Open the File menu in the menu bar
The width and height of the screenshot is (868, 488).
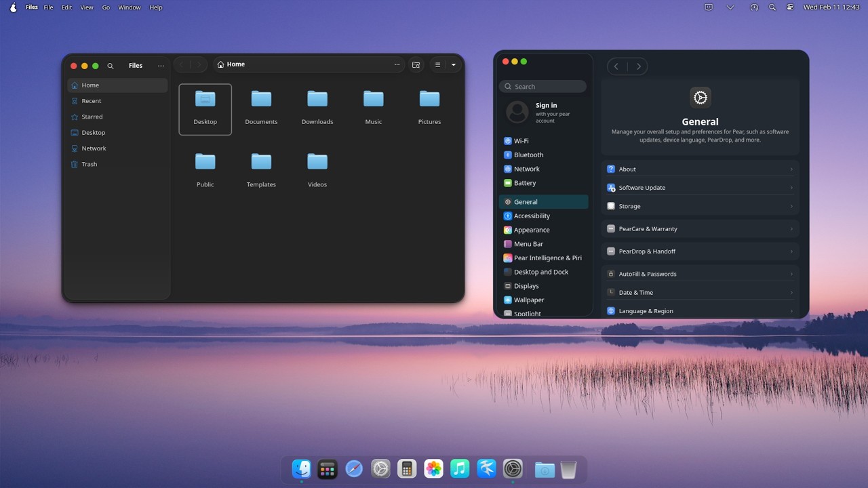pos(49,7)
